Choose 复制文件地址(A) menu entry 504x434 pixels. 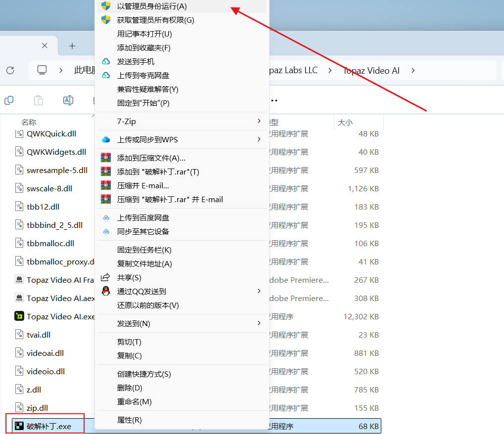182,263
